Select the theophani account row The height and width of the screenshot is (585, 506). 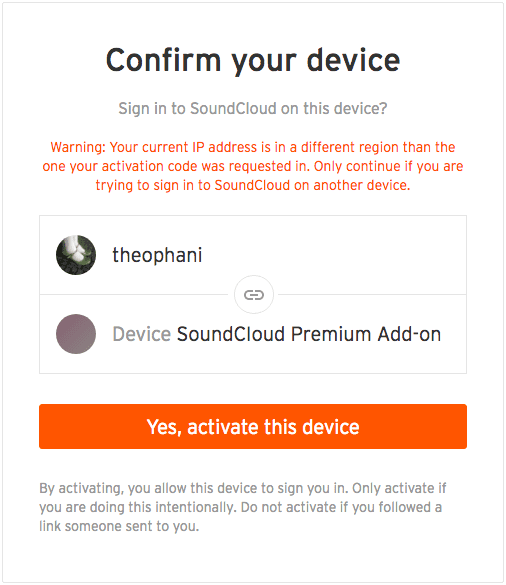point(253,255)
